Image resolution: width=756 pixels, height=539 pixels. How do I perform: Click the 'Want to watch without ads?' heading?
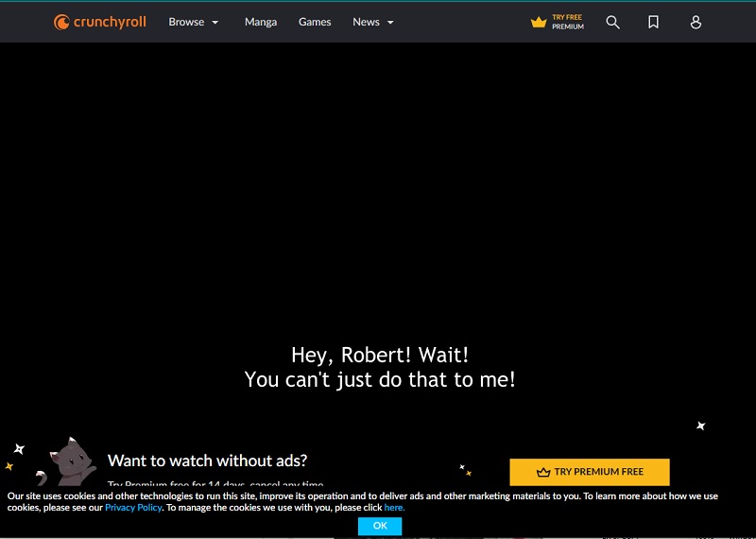pos(207,461)
